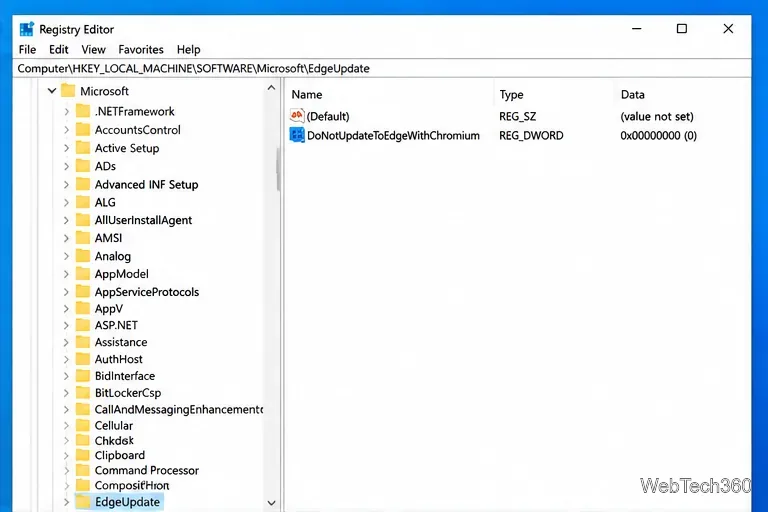768x512 pixels.
Task: Click the AuthHost folder icon
Action: click(x=83, y=359)
